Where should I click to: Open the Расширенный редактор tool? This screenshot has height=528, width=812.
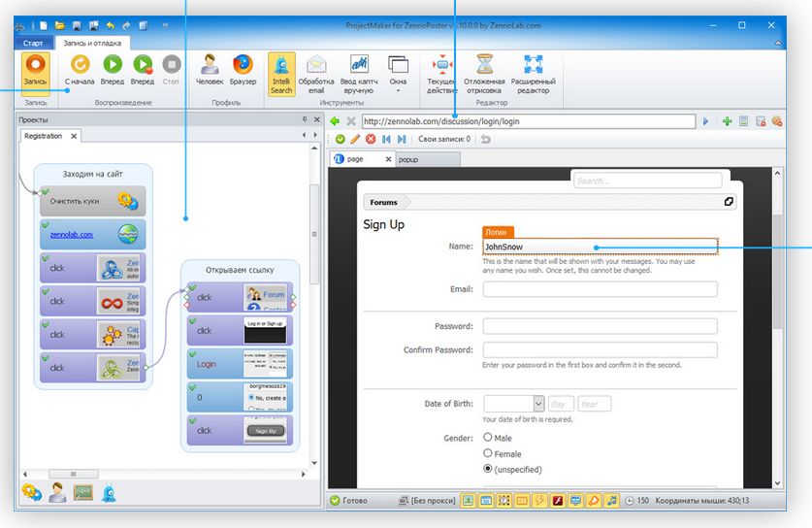(533, 67)
